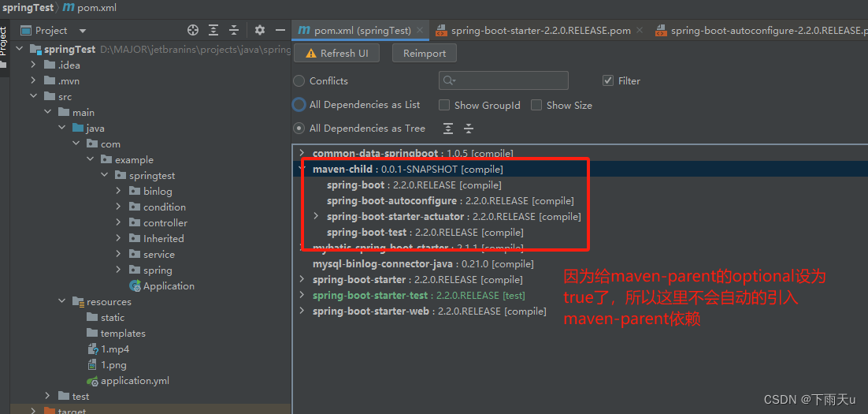The height and width of the screenshot is (414, 868).
Task: Click the binlog package icon
Action: [x=135, y=191]
